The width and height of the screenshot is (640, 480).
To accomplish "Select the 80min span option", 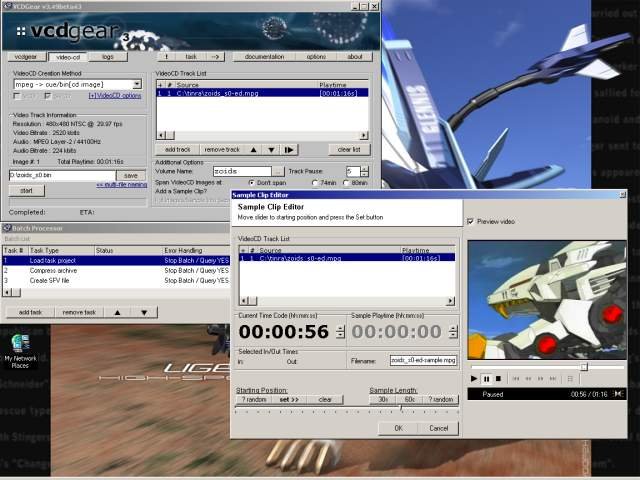I will [x=346, y=183].
